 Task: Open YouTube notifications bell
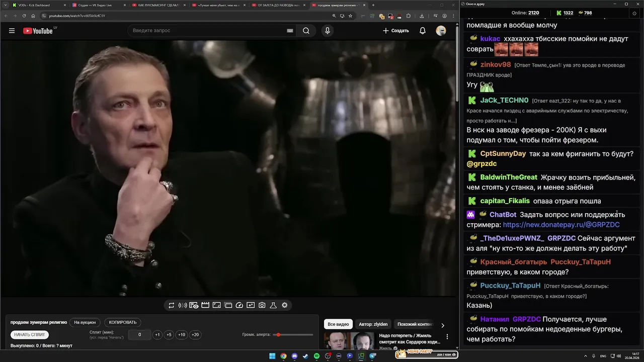click(x=423, y=31)
